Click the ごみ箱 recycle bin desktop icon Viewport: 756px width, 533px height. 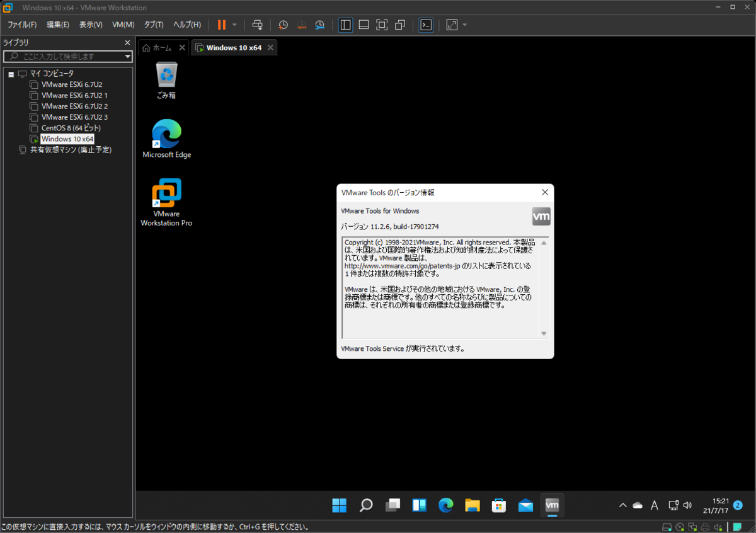coord(166,81)
